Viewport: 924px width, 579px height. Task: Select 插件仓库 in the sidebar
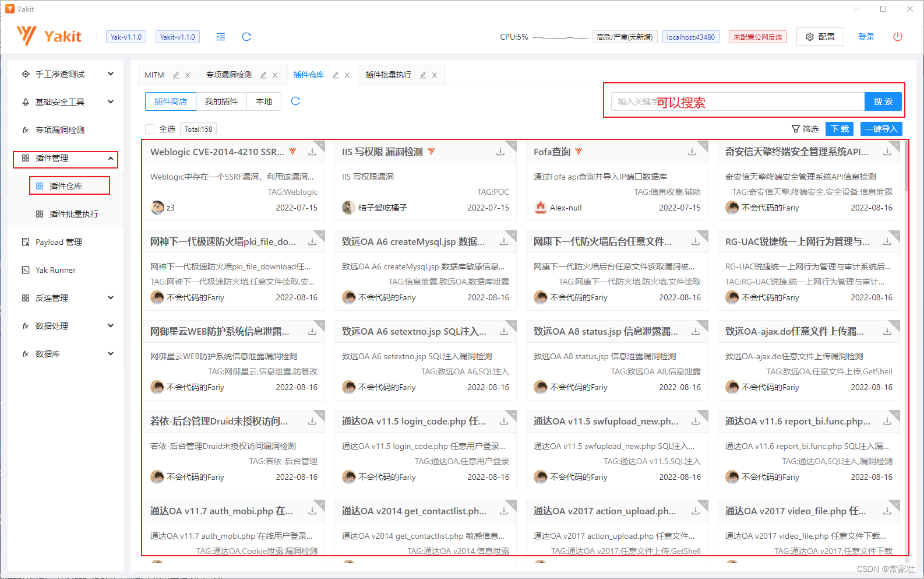[x=66, y=186]
